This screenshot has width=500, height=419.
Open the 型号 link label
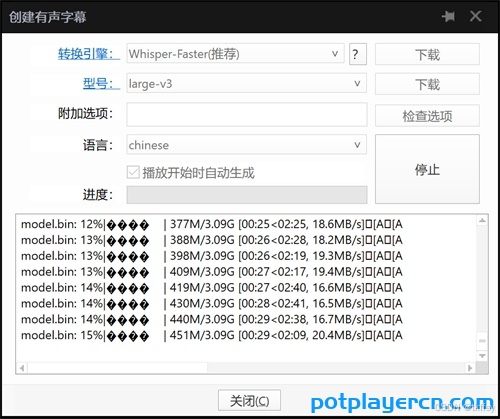click(x=101, y=83)
